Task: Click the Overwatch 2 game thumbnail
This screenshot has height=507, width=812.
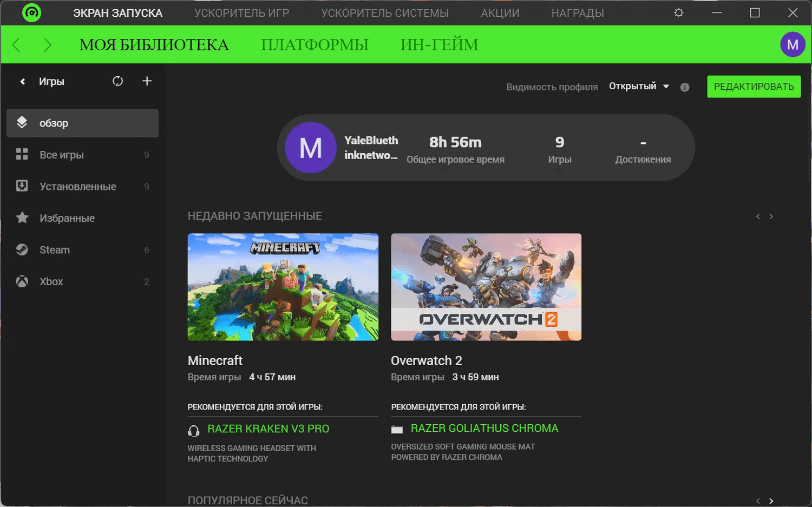Action: pos(486,287)
